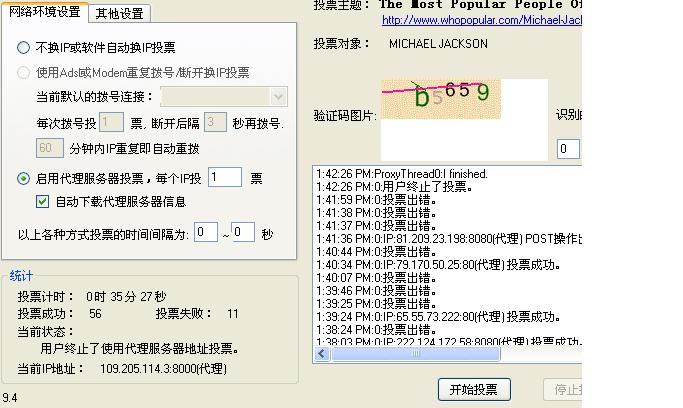The height and width of the screenshot is (408, 683).
Task: Click the minimum time interval field
Action: click(205, 232)
